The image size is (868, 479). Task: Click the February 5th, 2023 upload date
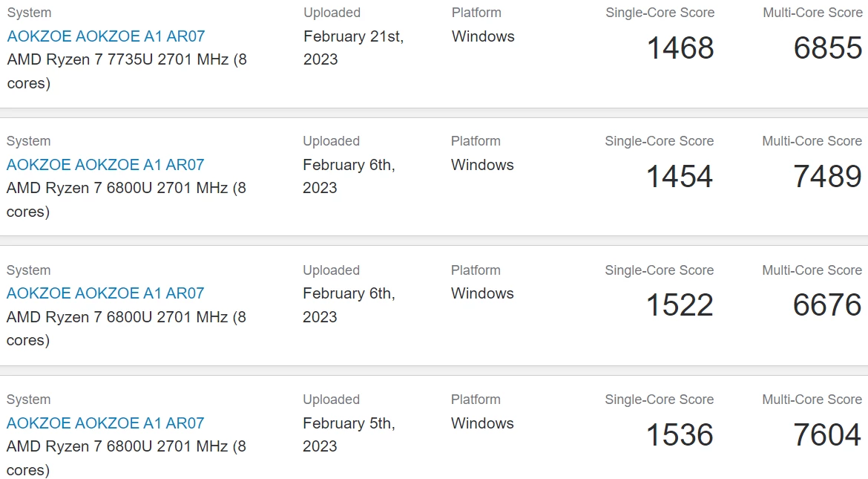[349, 434]
